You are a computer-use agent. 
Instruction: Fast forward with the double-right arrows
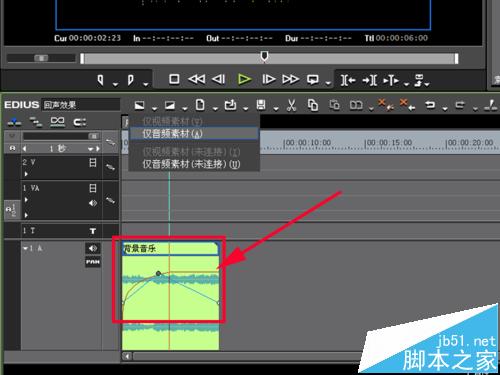tap(290, 79)
